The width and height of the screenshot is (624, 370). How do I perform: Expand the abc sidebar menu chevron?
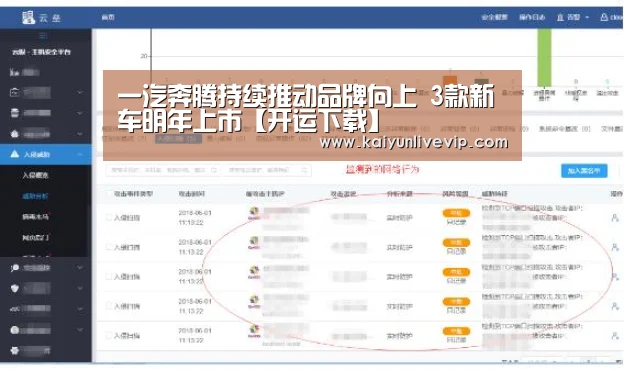[x=80, y=309]
